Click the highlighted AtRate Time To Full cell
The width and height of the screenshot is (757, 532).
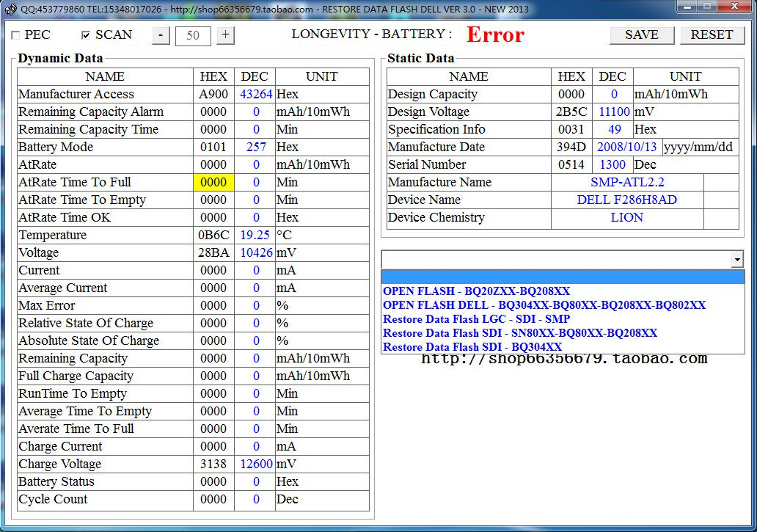click(213, 182)
